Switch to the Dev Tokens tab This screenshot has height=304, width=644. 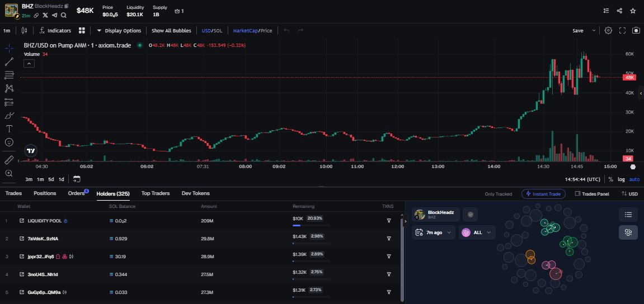tap(195, 193)
